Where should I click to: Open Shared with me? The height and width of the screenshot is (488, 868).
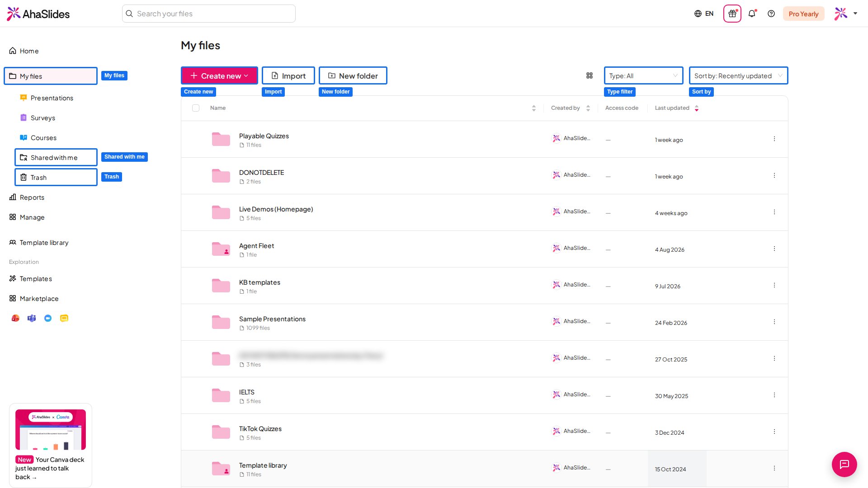[x=56, y=157]
